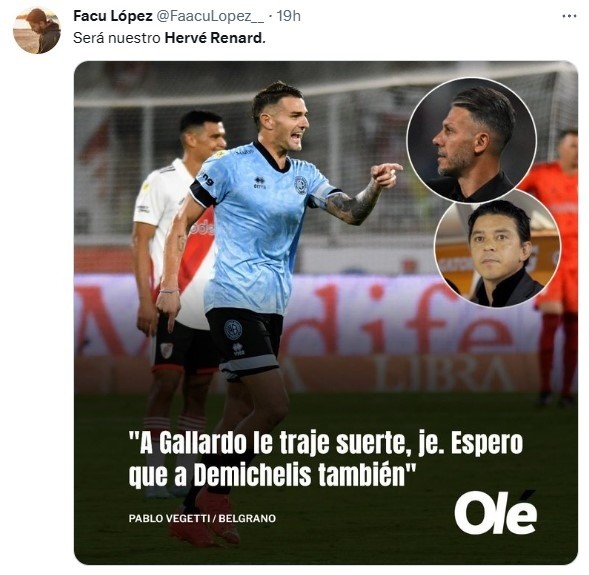Click the white Olé logo in the image
Image resolution: width=589 pixels, height=575 pixels.
(495, 512)
